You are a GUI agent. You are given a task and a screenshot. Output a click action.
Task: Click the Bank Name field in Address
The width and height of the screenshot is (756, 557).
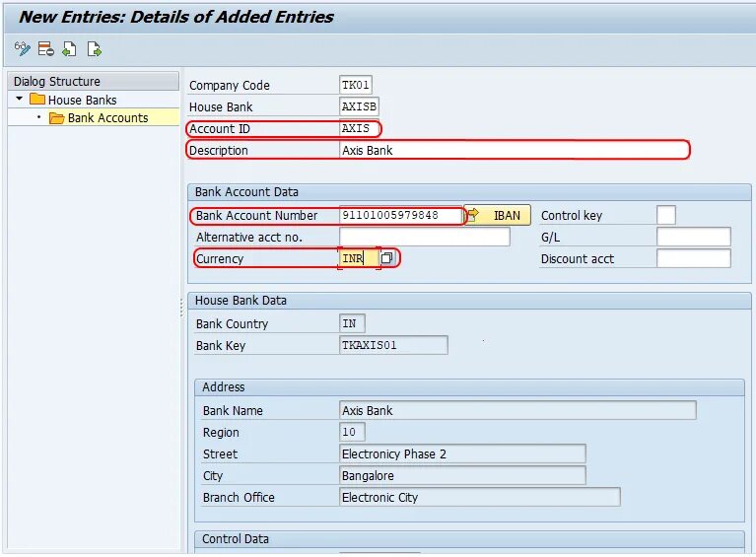click(517, 410)
